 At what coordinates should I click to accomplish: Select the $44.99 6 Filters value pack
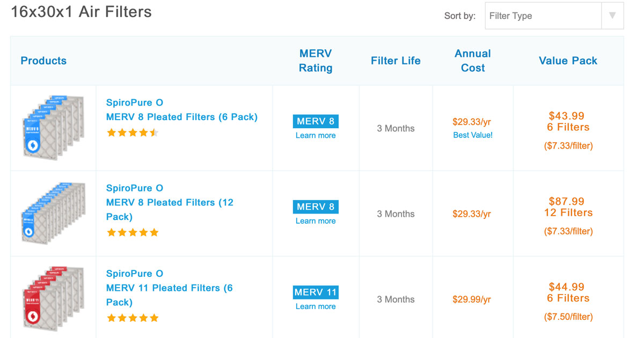(x=568, y=292)
